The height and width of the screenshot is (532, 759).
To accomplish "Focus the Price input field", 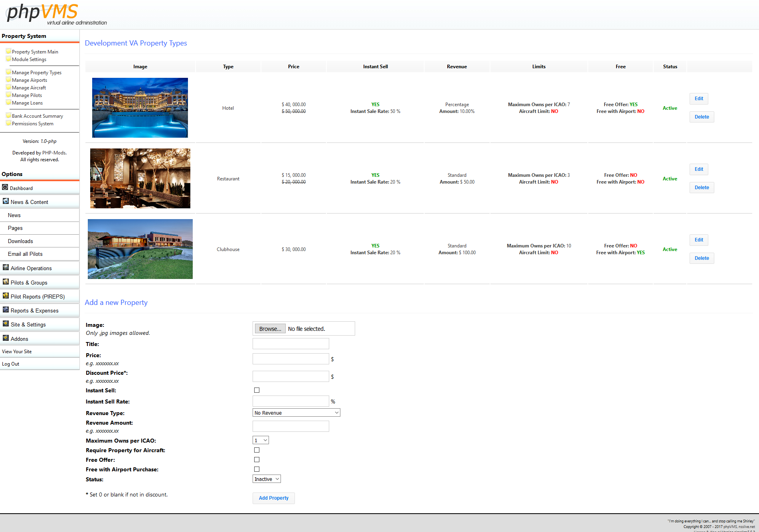I will 291,359.
